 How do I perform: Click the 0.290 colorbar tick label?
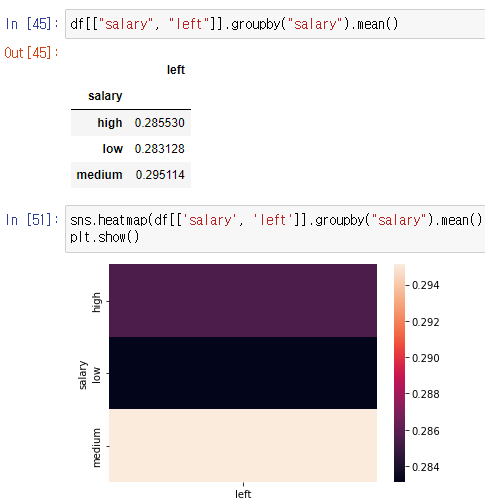point(425,358)
